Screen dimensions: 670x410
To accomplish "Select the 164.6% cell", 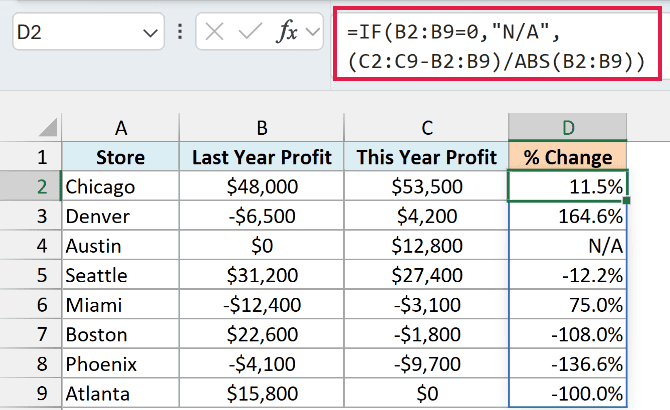I will [567, 216].
